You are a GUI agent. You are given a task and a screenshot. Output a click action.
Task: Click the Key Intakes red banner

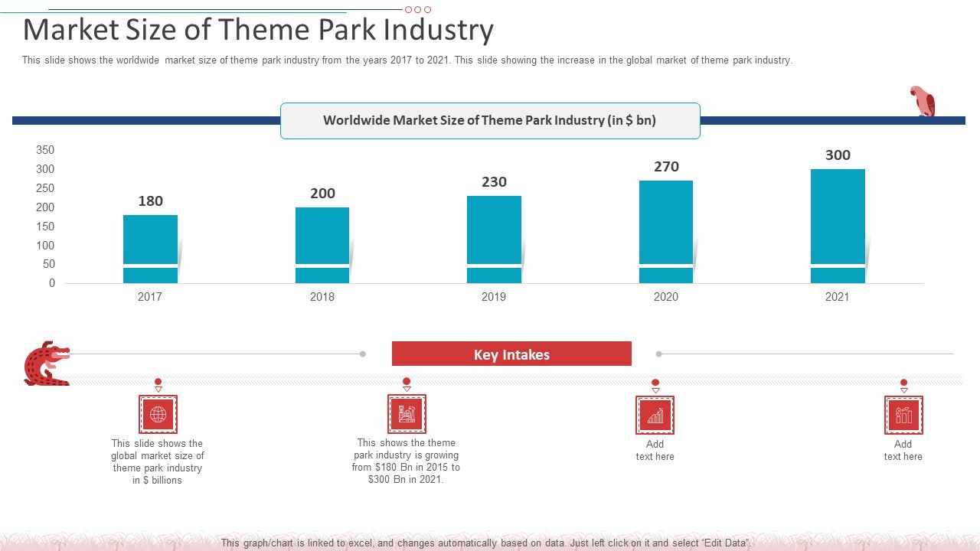511,354
